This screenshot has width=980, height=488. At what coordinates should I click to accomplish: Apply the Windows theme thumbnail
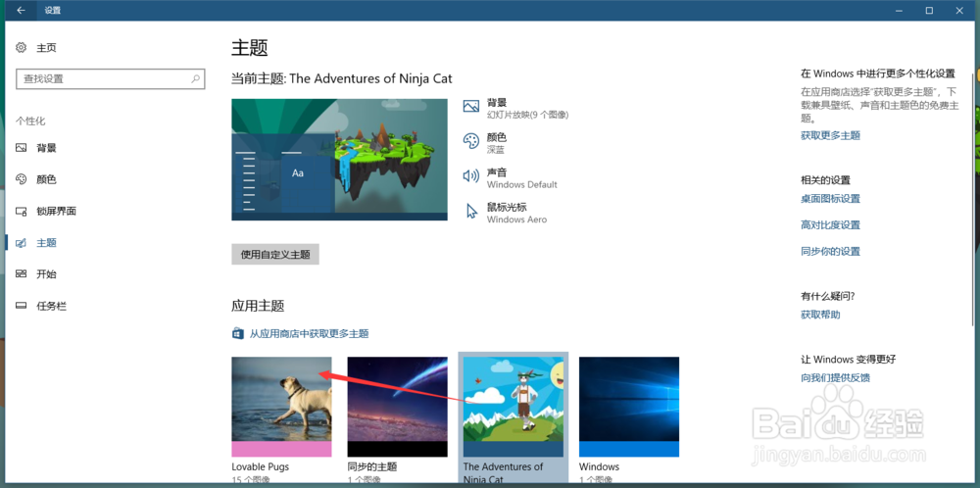coord(629,407)
